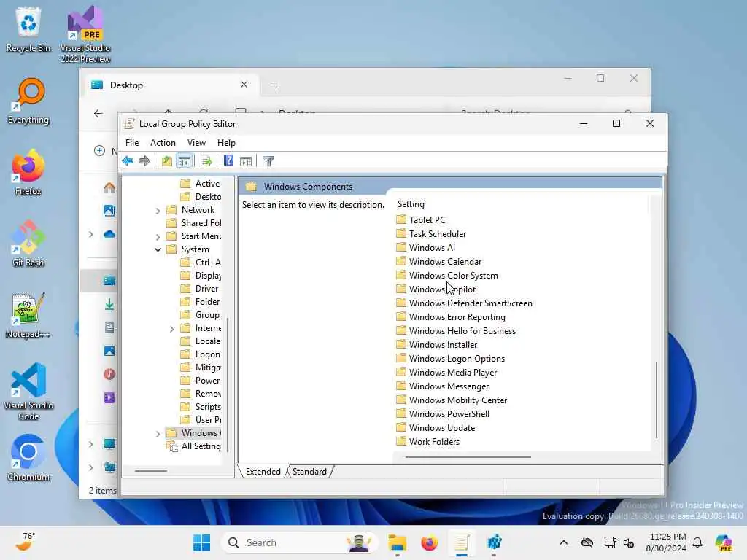Switch to the Extended tab
The width and height of the screenshot is (747, 560).
tap(263, 472)
